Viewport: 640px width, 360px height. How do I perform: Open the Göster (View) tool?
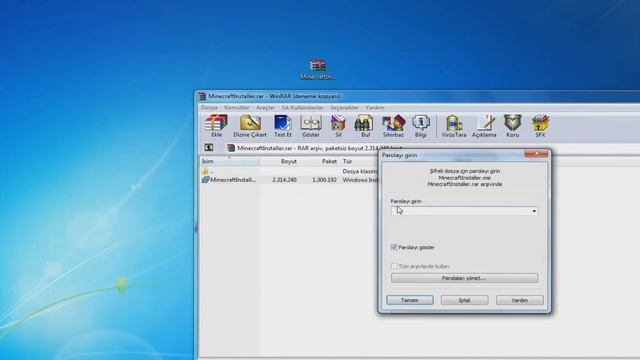(311, 126)
